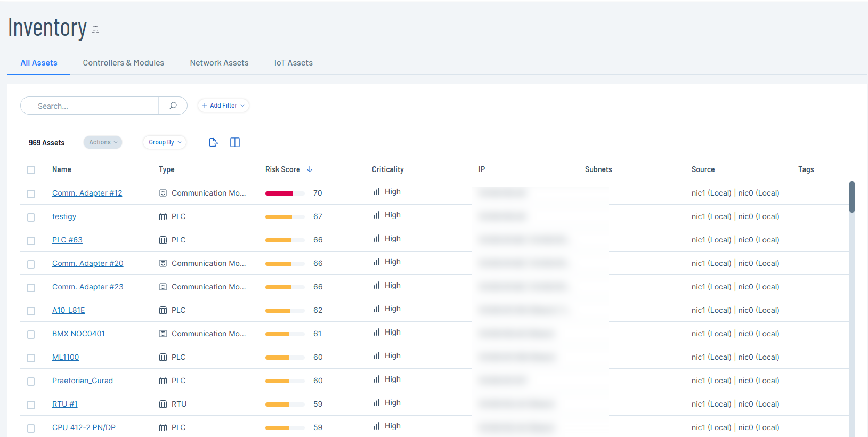Open the Network Assets tab

tap(219, 63)
